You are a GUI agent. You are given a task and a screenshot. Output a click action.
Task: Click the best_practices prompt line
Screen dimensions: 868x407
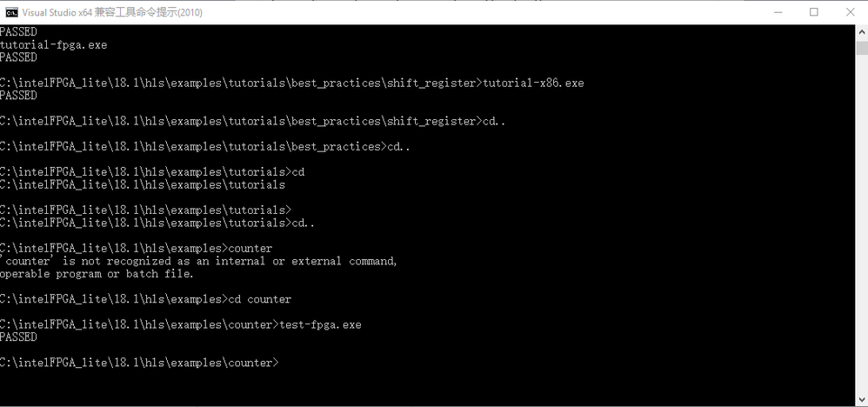tap(204, 146)
